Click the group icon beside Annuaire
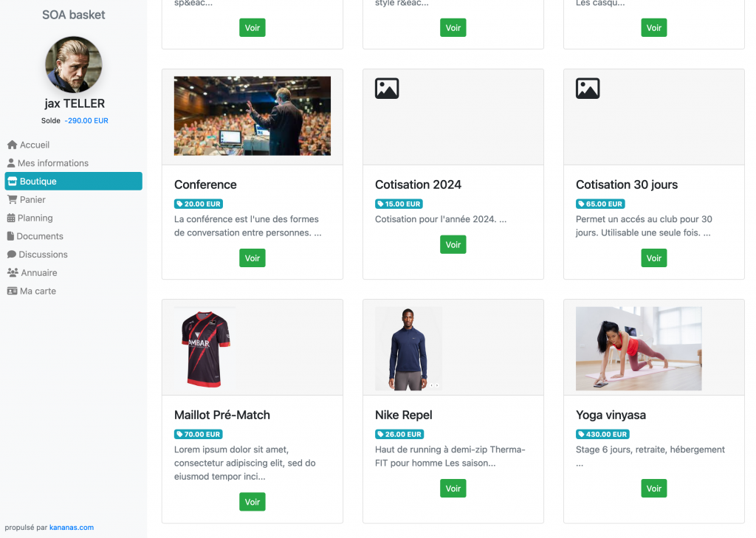This screenshot has height=538, width=756. tap(13, 273)
